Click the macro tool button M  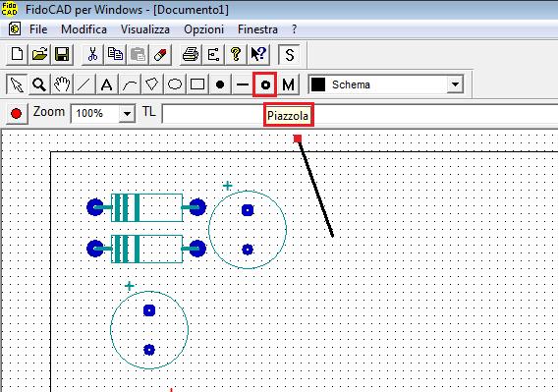[x=288, y=84]
